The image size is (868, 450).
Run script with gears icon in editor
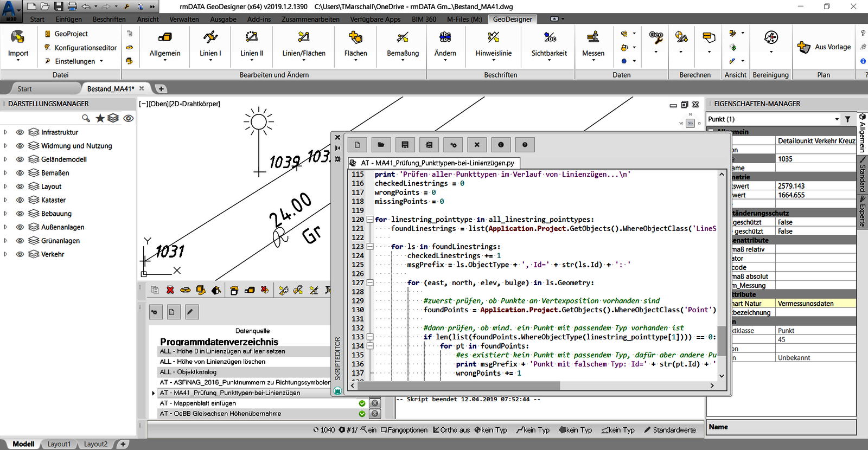tap(453, 145)
